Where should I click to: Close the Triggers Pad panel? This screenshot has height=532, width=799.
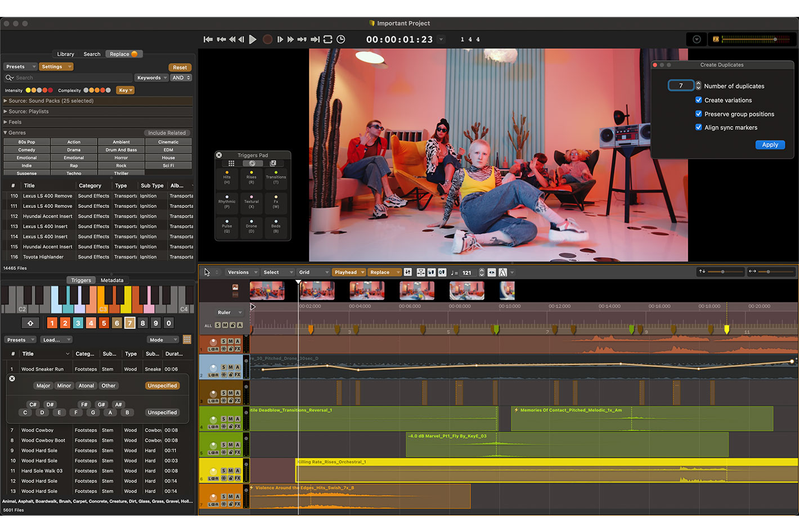[x=219, y=155]
